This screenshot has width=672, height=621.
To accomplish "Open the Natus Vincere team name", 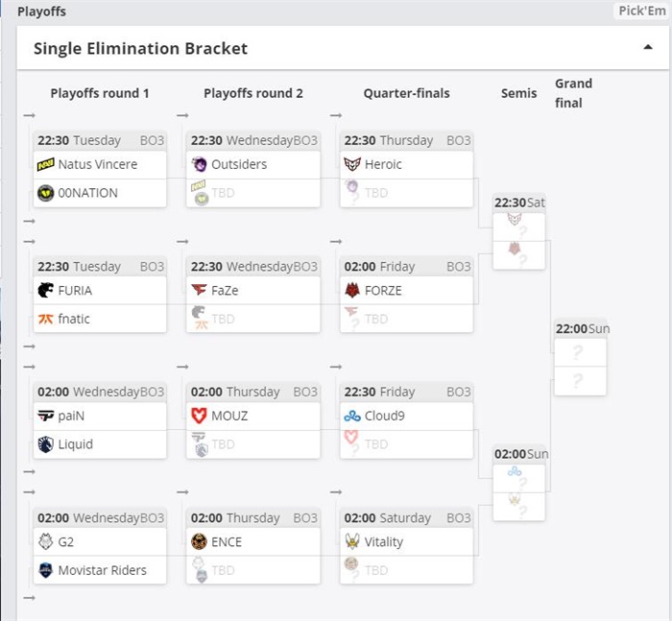I will tap(98, 164).
